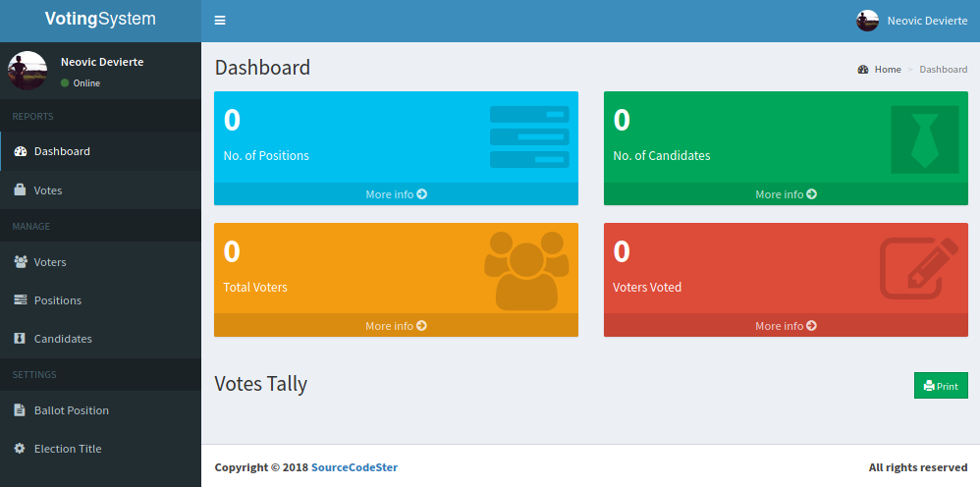Image resolution: width=980 pixels, height=487 pixels.
Task: Click the Ballot Position document icon
Action: click(x=20, y=410)
